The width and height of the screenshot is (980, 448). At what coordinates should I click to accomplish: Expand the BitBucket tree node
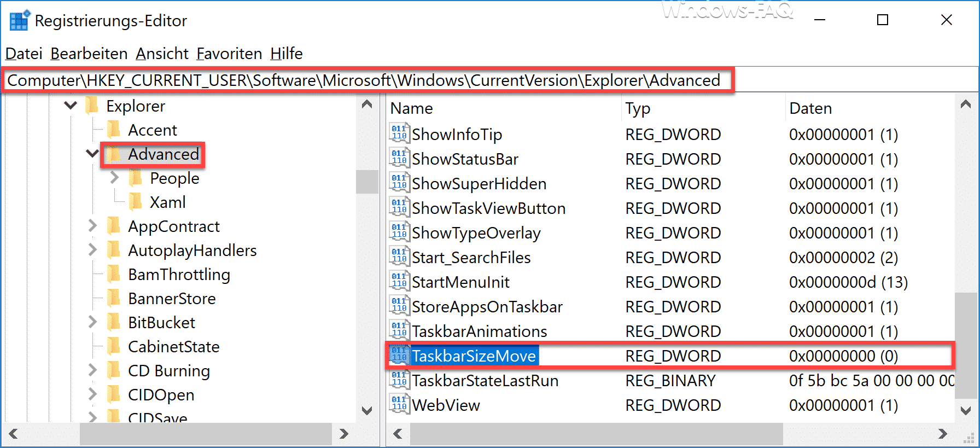click(x=92, y=322)
